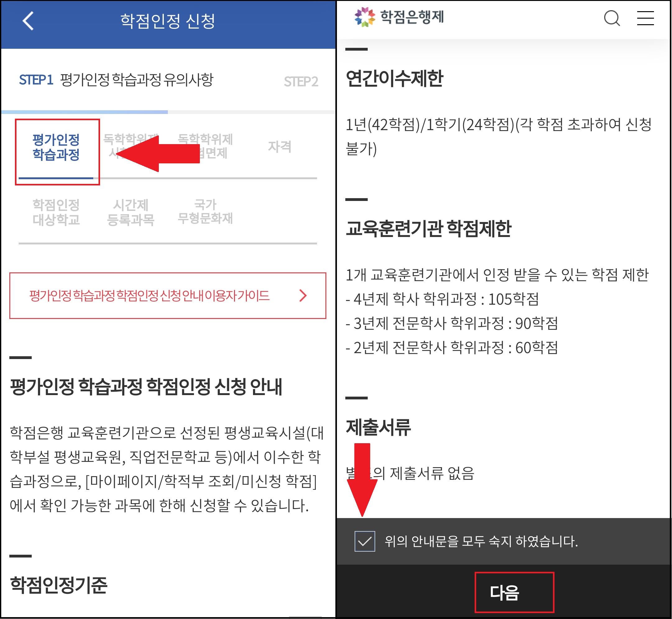Expand the user guide chevron arrow

point(303,295)
